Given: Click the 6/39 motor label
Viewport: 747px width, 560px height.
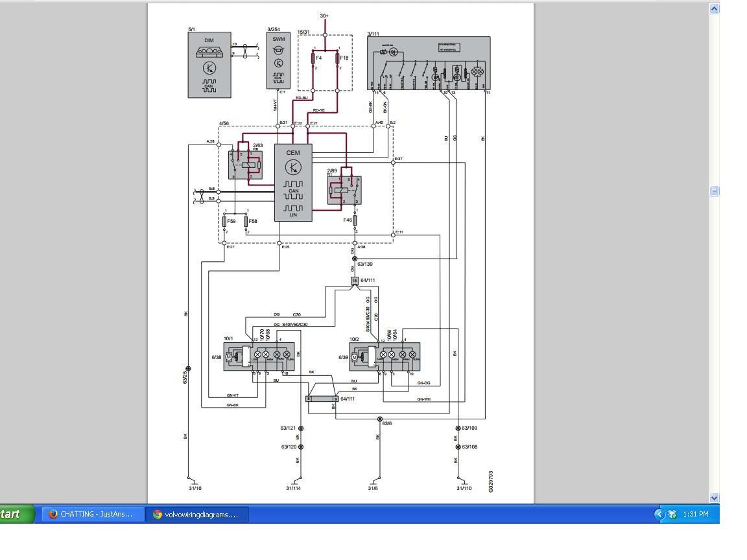Looking at the screenshot, I should (344, 357).
